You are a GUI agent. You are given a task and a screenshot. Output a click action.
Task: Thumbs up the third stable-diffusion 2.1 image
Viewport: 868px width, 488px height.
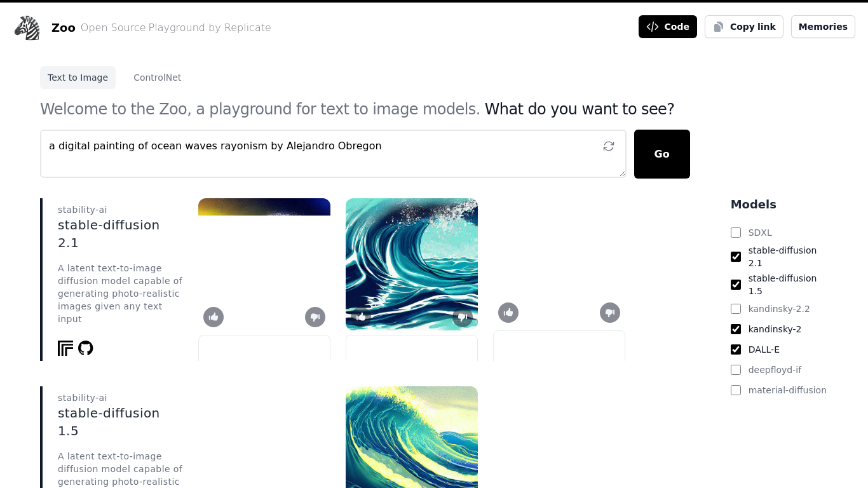click(x=508, y=313)
